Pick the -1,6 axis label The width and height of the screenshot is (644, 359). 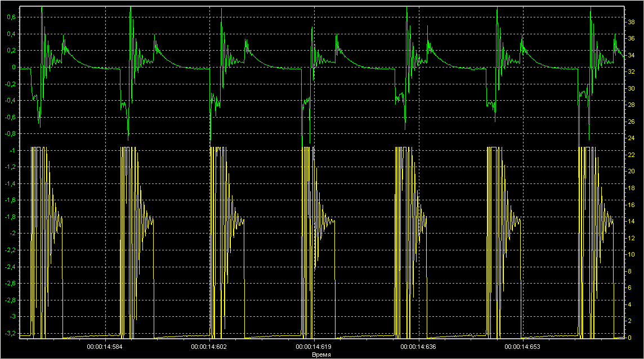(11, 200)
